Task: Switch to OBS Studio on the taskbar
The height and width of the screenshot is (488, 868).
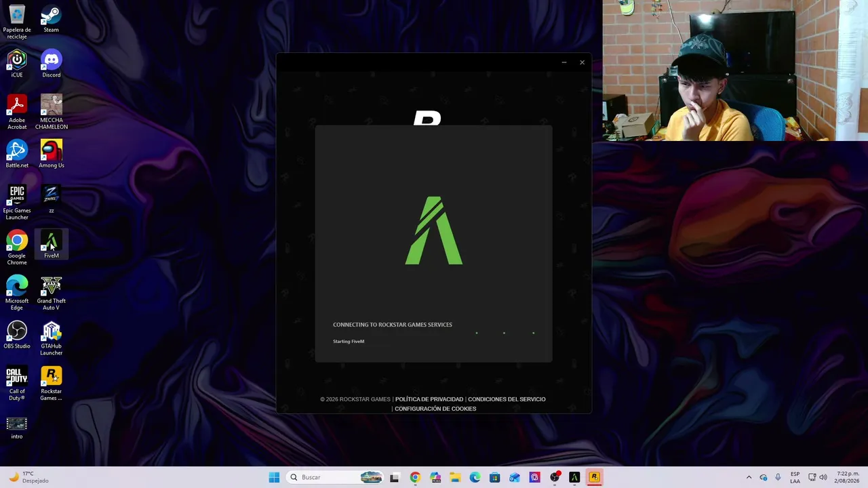Action: point(555,477)
